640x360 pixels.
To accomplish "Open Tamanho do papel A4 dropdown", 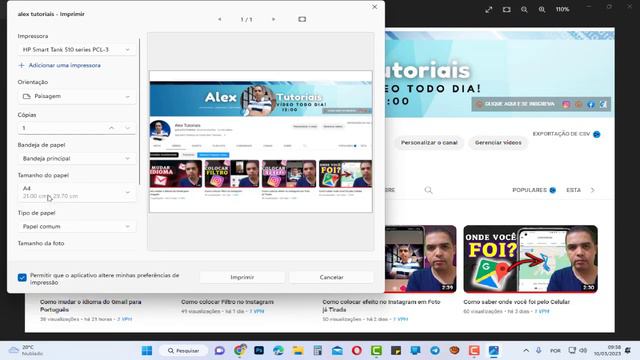I will point(77,192).
